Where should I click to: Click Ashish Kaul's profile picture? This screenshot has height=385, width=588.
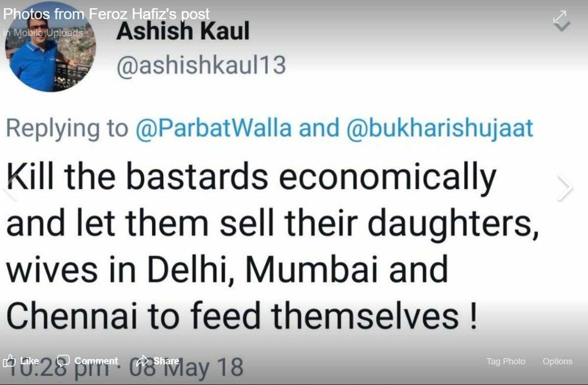click(x=50, y=54)
